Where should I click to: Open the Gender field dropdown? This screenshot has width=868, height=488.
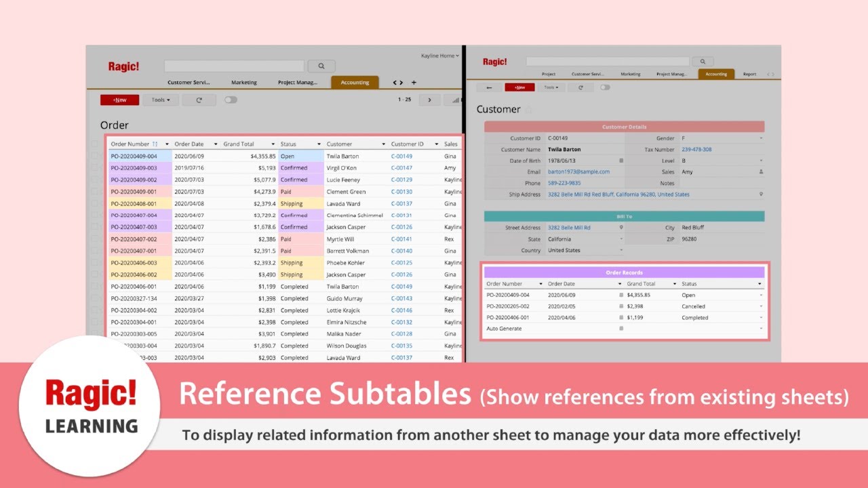[761, 138]
